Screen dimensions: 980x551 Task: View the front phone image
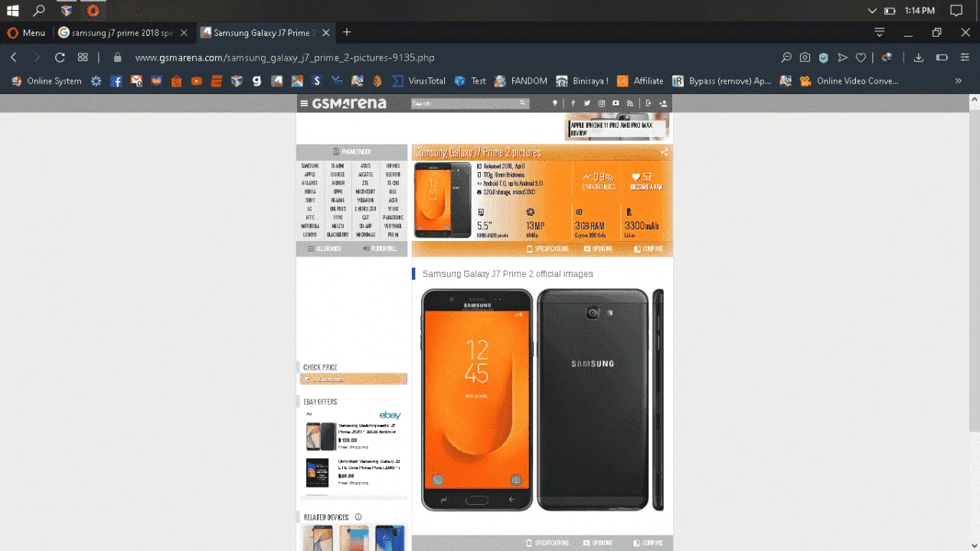(477, 400)
